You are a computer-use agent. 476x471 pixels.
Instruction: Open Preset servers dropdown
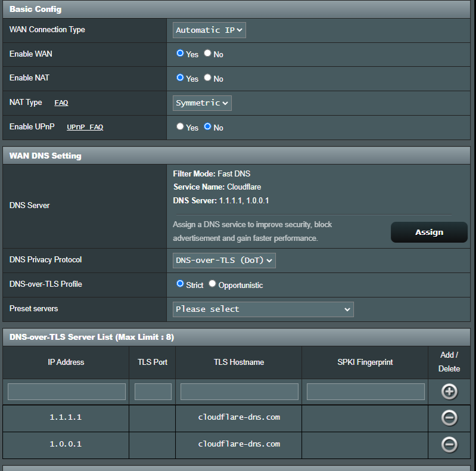point(263,309)
